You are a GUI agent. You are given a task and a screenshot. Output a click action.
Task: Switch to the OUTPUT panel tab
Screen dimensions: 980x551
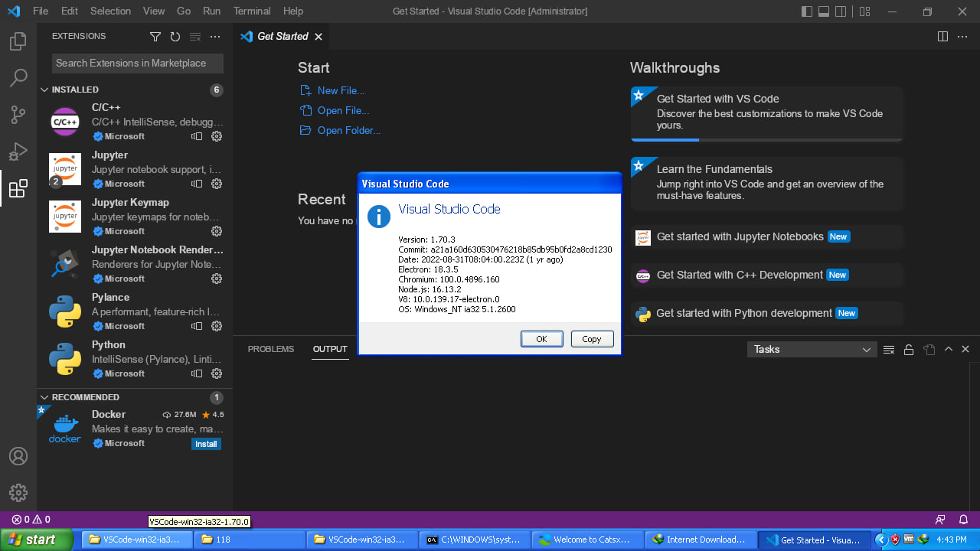coord(330,349)
